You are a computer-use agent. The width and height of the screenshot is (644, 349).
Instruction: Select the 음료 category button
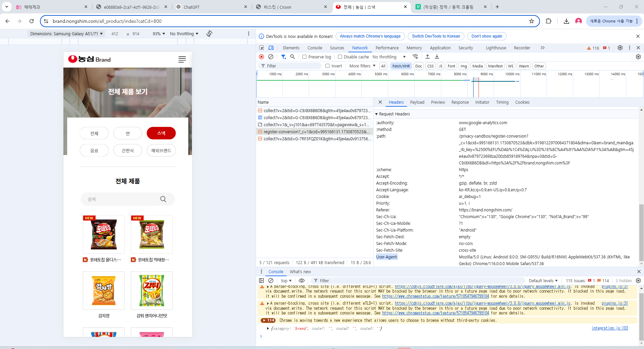point(94,150)
